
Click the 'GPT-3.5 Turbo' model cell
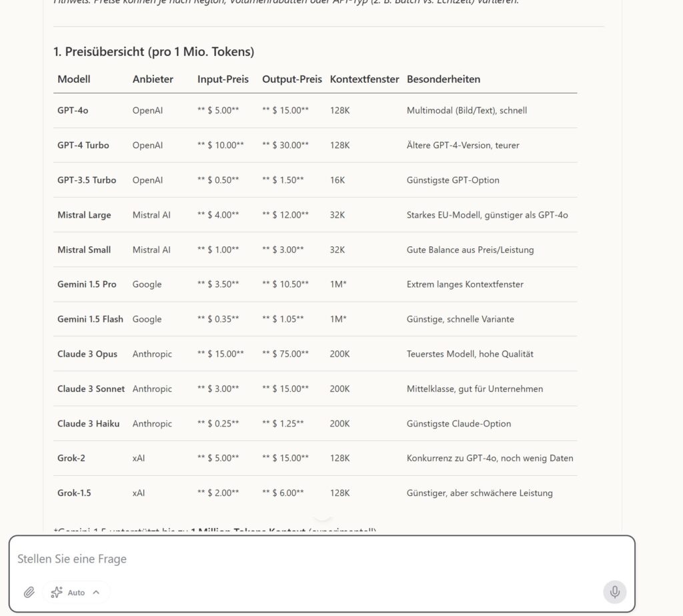point(87,180)
